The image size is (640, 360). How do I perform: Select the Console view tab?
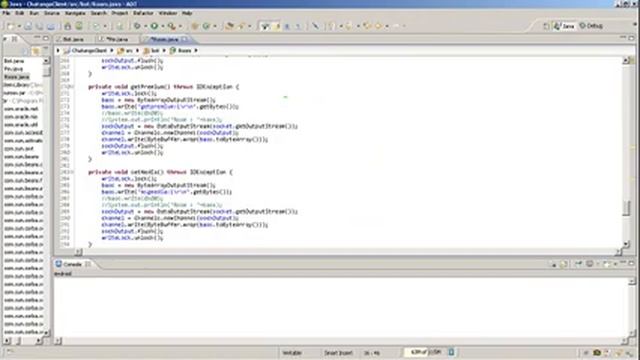[73, 264]
